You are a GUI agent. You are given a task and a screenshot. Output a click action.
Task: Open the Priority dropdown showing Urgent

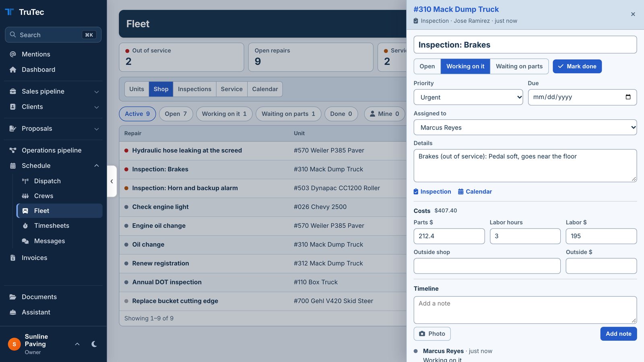(468, 97)
